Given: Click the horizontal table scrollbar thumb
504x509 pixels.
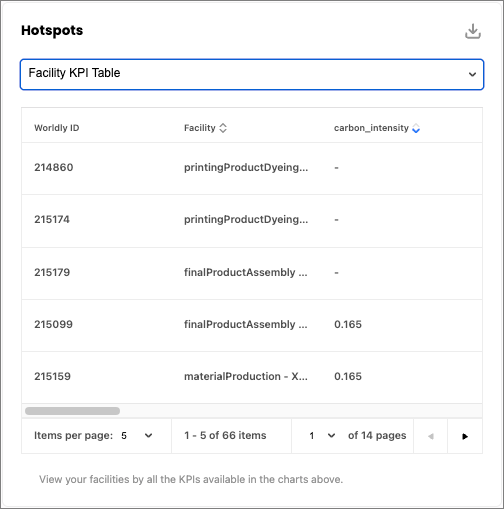Looking at the screenshot, I should [72, 411].
